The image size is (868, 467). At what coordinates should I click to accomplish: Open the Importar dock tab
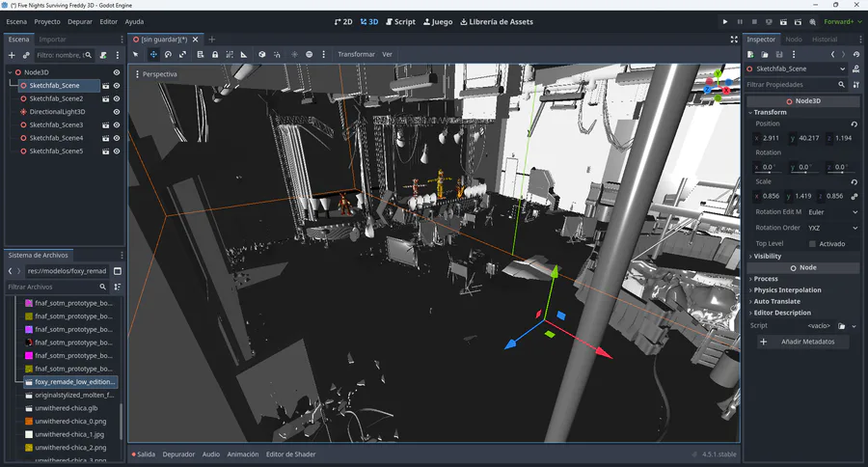[x=52, y=40]
